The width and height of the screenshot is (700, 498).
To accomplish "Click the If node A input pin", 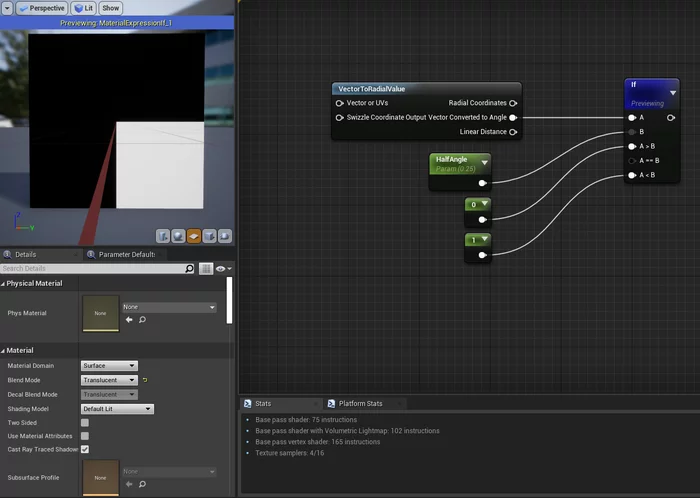I will tap(632, 118).
